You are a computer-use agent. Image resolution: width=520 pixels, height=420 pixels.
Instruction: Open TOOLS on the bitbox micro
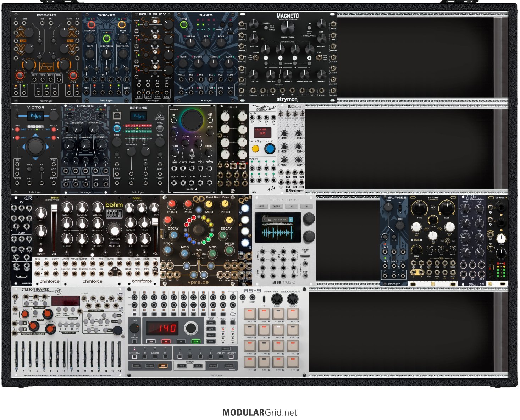[276, 206]
